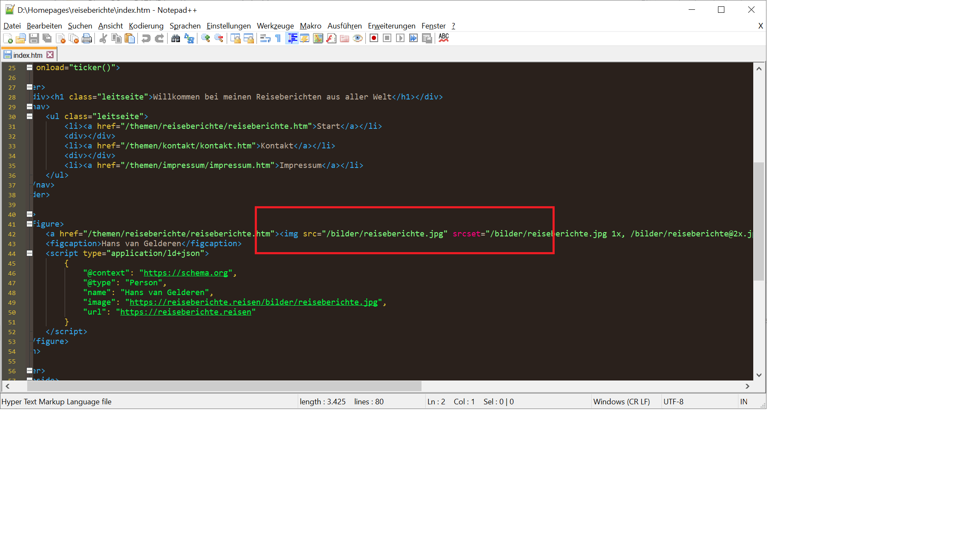Open the Replace dialog icon
The height and width of the screenshot is (551, 980).
[189, 38]
